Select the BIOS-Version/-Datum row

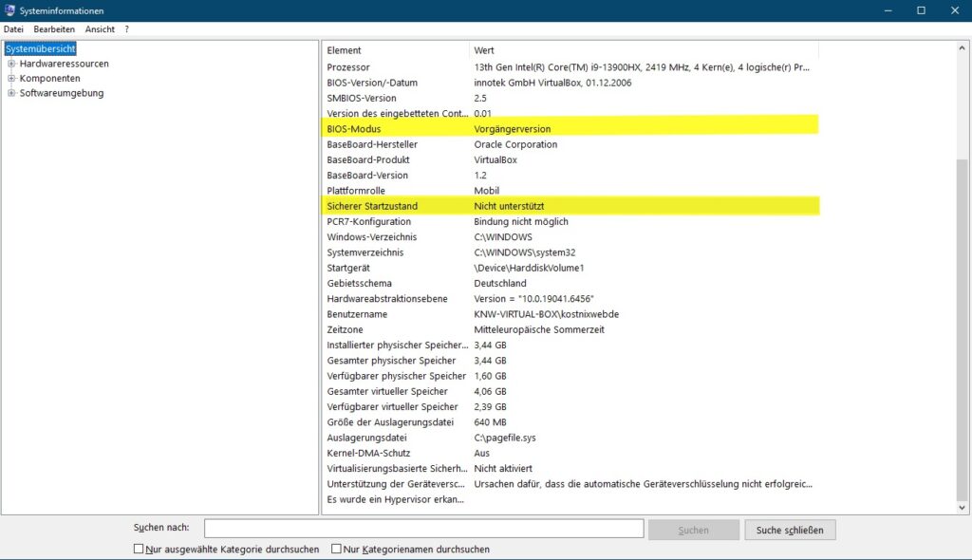[570, 83]
